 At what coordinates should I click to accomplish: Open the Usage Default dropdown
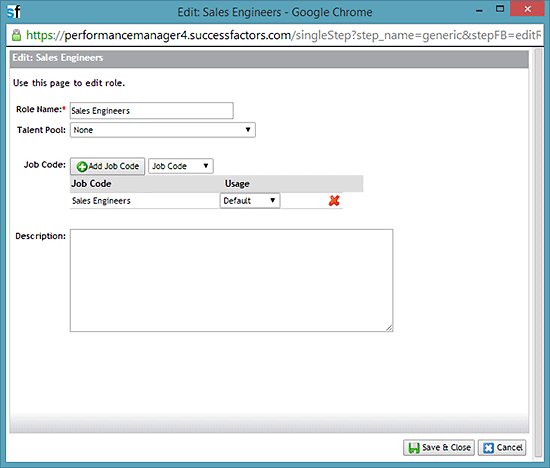click(x=250, y=201)
